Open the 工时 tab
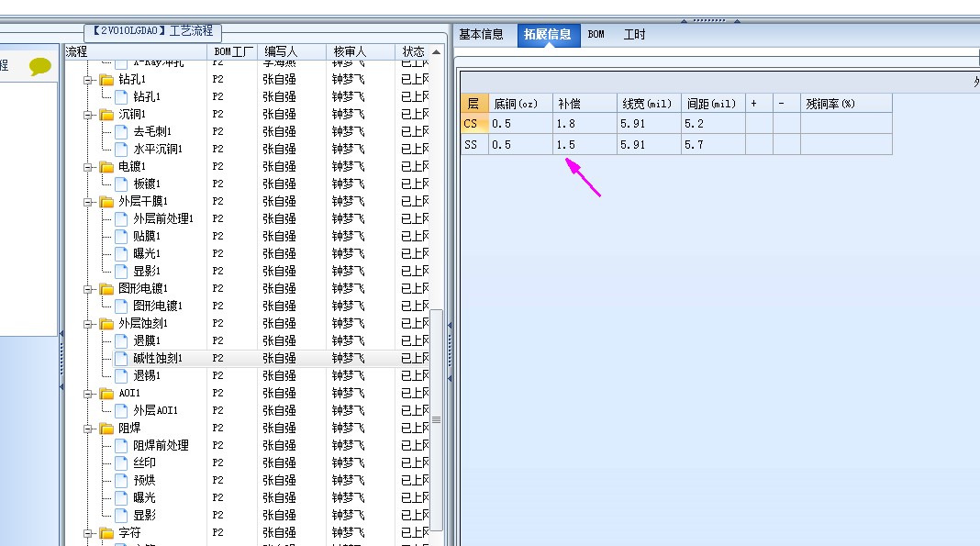The image size is (980, 546). click(x=634, y=34)
